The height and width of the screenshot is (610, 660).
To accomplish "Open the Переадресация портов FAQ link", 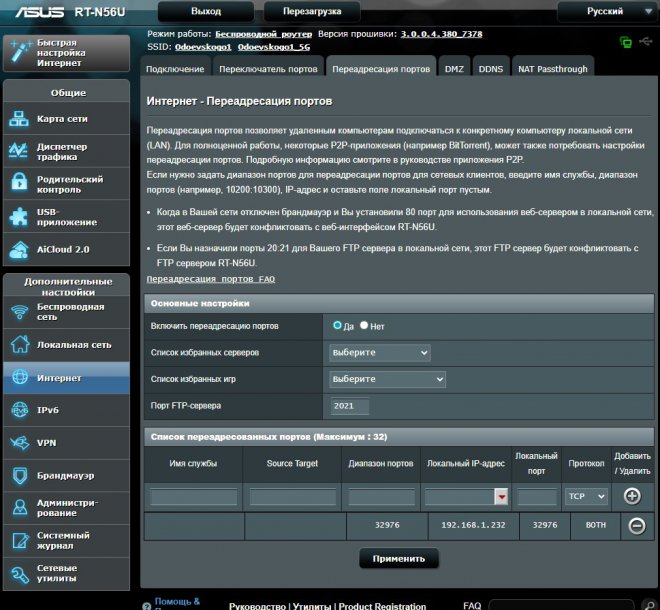I will coord(210,279).
